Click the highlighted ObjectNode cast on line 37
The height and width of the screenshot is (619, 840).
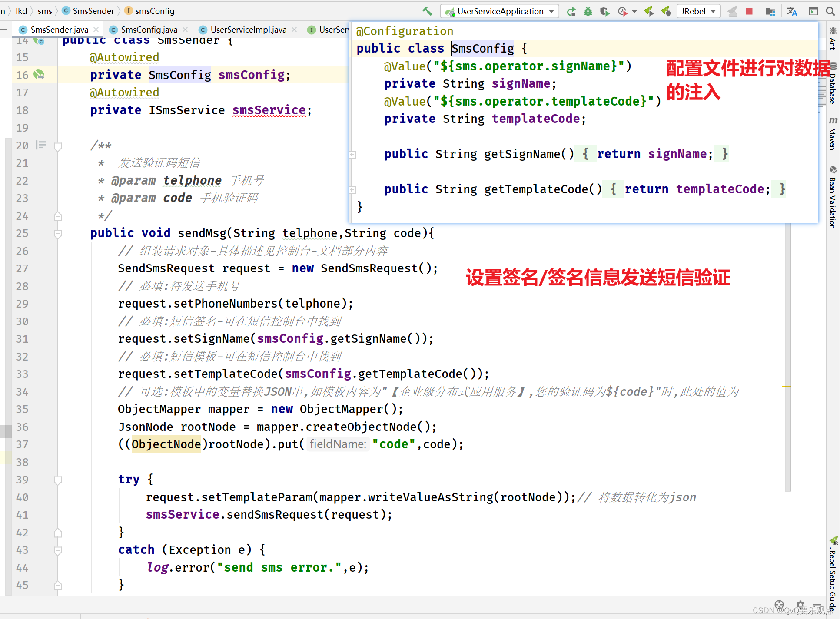[x=166, y=444]
